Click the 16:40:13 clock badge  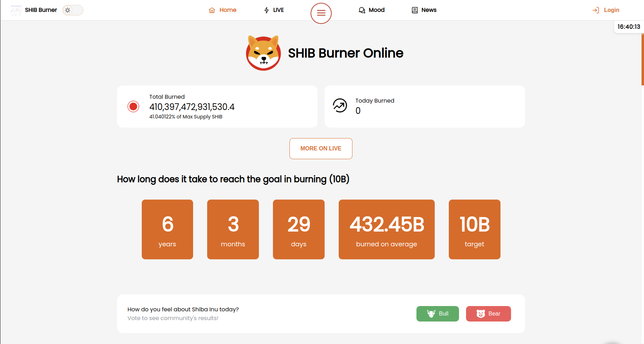coord(629,27)
